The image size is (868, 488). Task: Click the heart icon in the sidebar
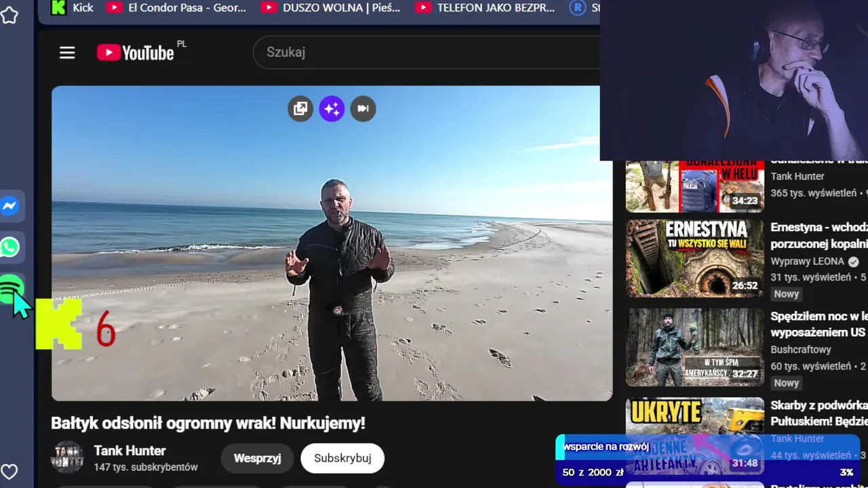(9, 471)
